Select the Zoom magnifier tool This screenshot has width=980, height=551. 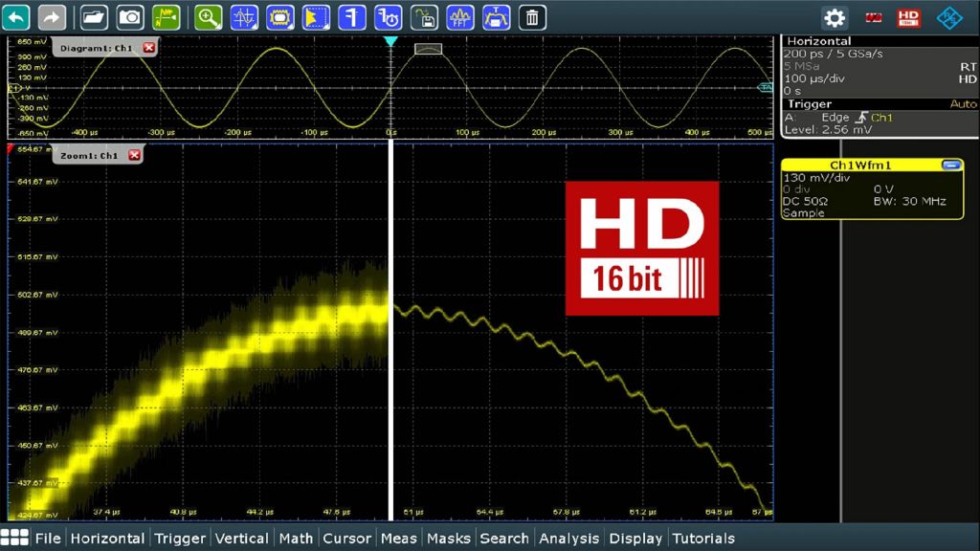(208, 16)
